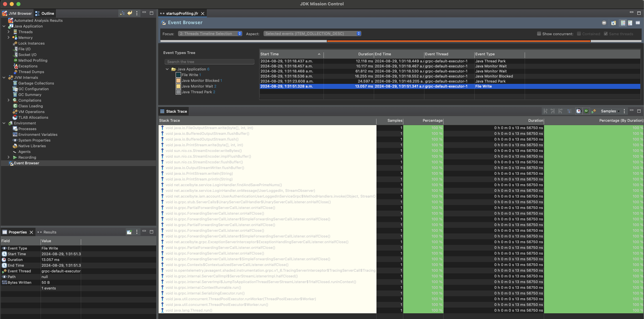This screenshot has width=644, height=319.
Task: Open the Class Loading page
Action: tap(31, 106)
